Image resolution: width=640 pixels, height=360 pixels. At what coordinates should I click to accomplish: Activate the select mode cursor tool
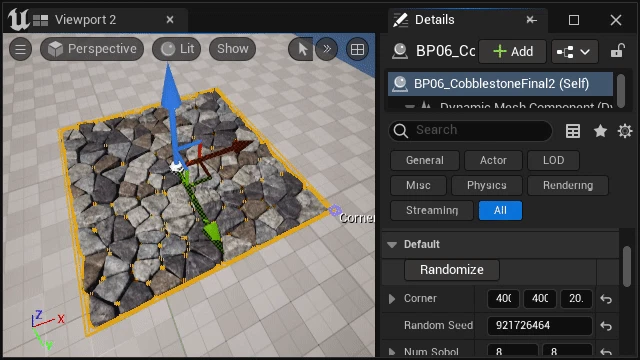(x=301, y=49)
